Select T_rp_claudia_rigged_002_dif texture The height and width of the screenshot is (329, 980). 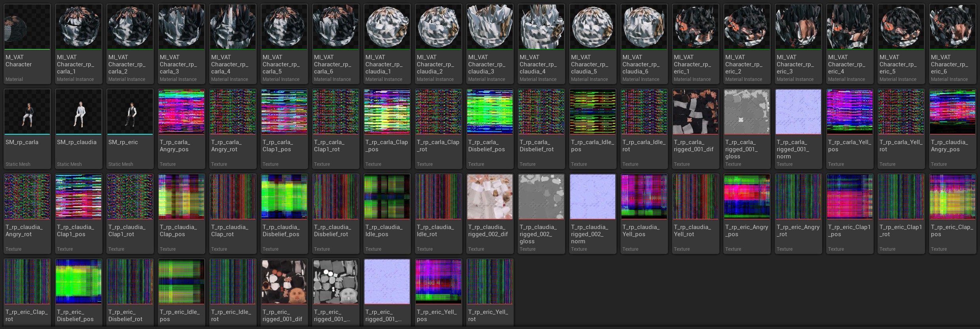pyautogui.click(x=490, y=214)
